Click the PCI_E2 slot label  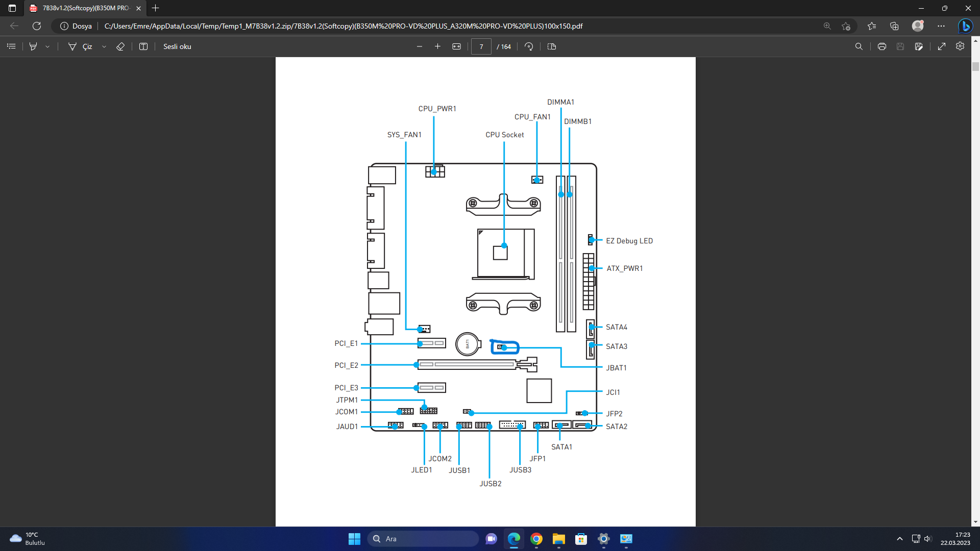(x=346, y=365)
